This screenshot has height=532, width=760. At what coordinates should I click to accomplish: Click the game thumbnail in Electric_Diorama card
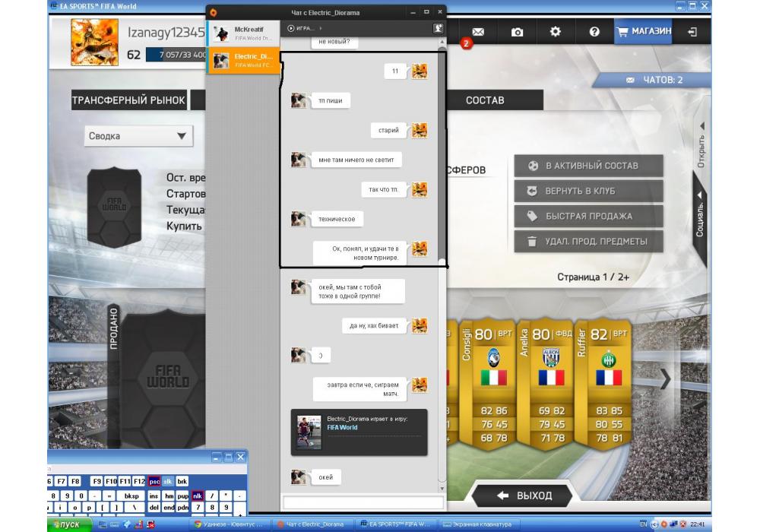[309, 432]
